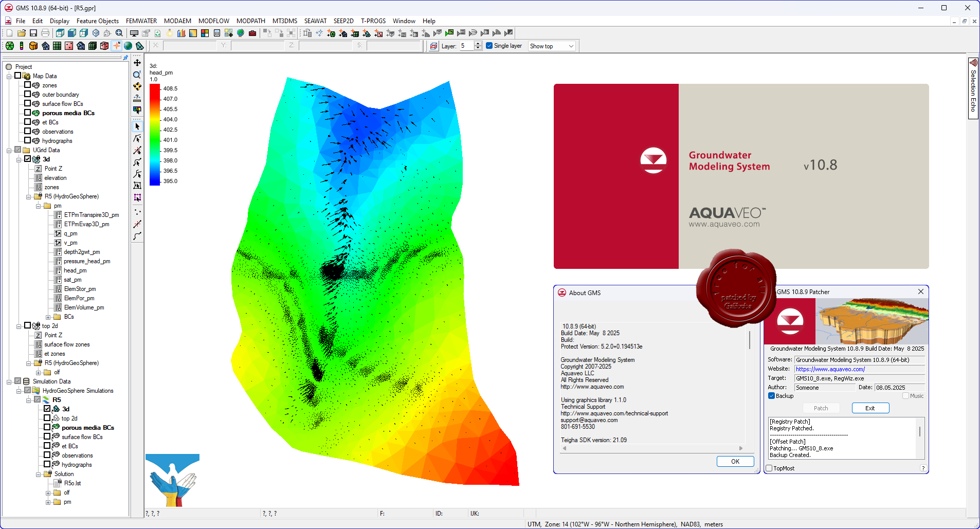Image resolution: width=980 pixels, height=529 pixels.
Task: Select the Select Polygons tool
Action: tap(137, 186)
